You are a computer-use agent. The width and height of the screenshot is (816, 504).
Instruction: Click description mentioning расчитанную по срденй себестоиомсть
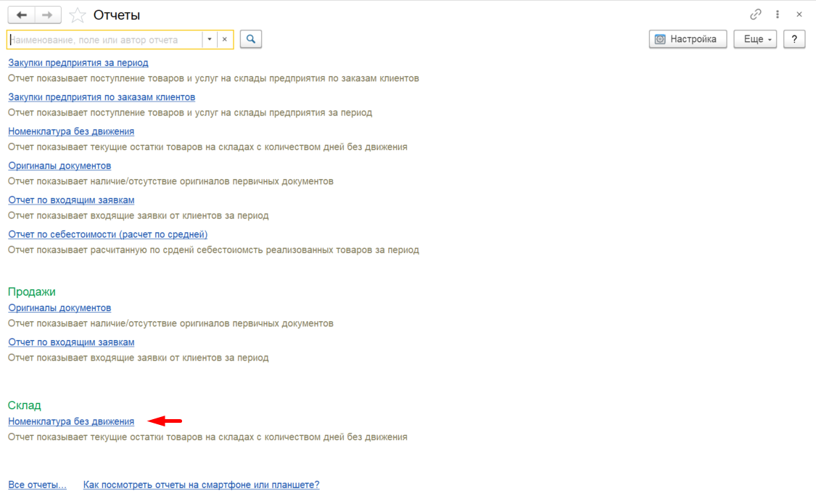(213, 250)
